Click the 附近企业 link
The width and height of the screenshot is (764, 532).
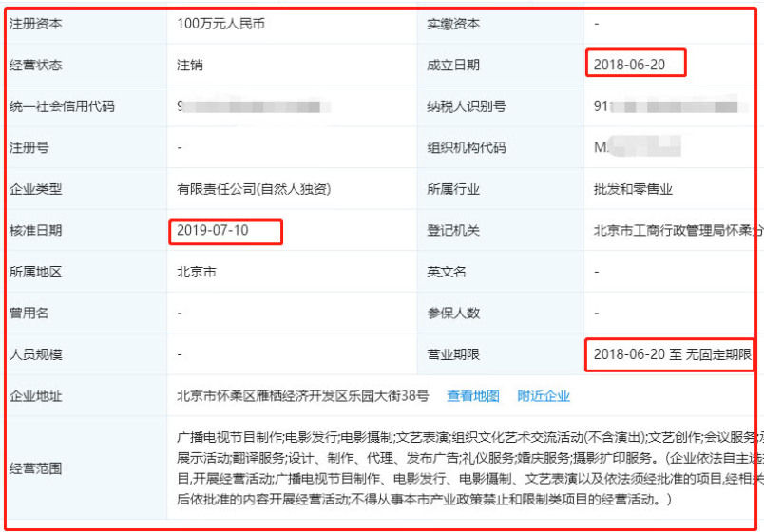[544, 396]
